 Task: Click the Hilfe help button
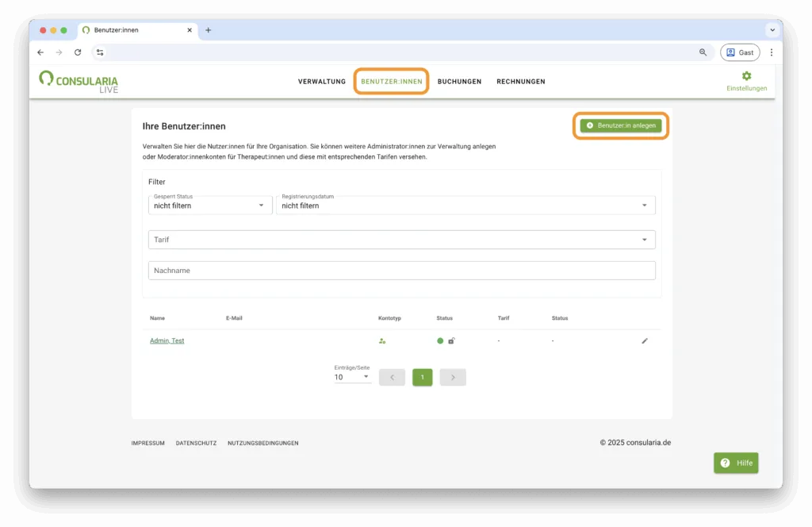click(736, 463)
